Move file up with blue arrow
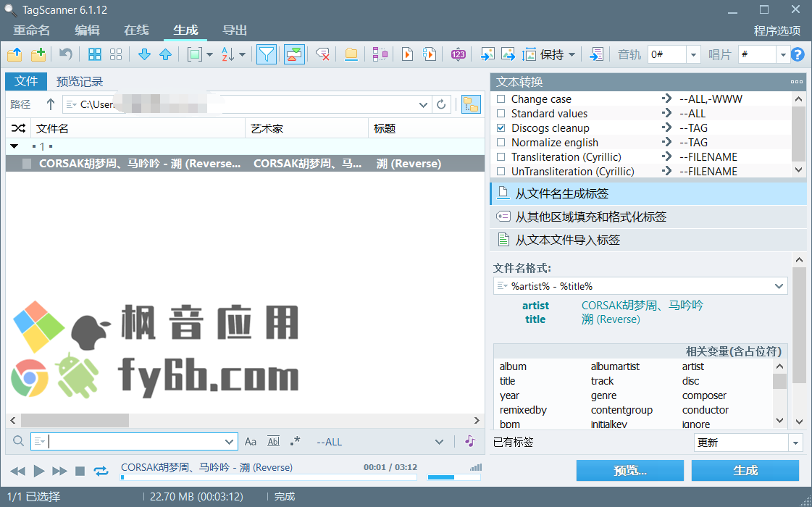This screenshot has height=507, width=812. 165,54
